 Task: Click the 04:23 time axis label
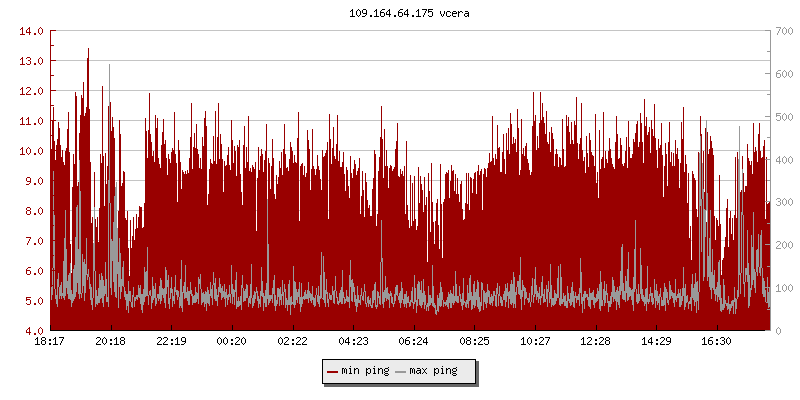pyautogui.click(x=353, y=342)
